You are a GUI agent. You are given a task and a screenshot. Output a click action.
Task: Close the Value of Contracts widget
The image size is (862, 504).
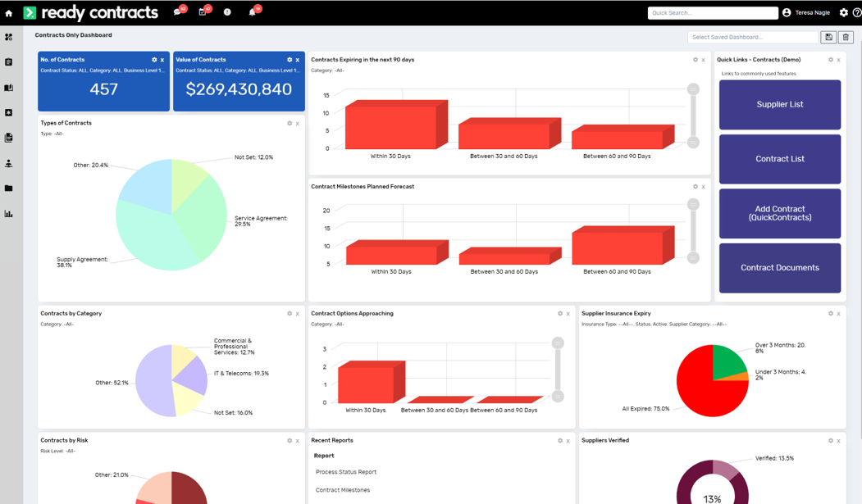pos(298,60)
